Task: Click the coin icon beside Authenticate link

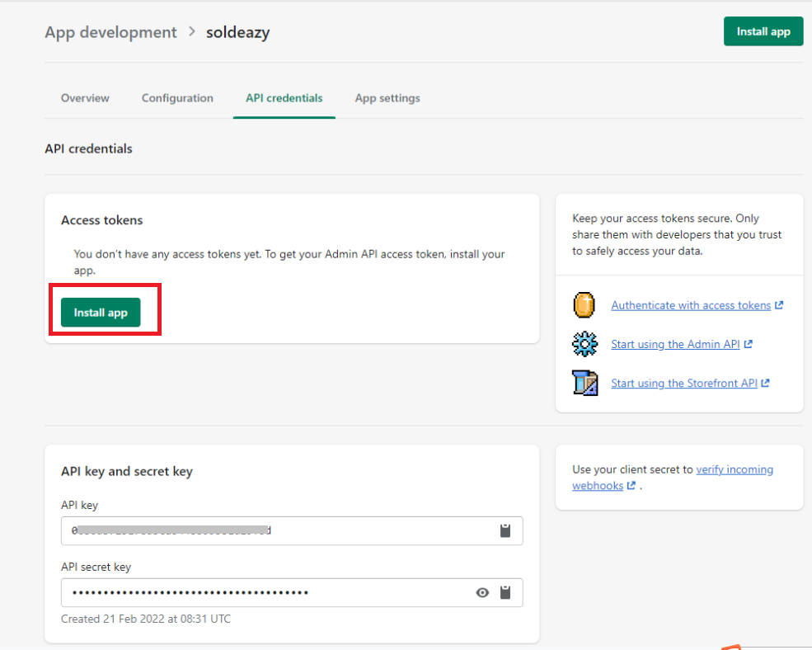Action: point(584,304)
